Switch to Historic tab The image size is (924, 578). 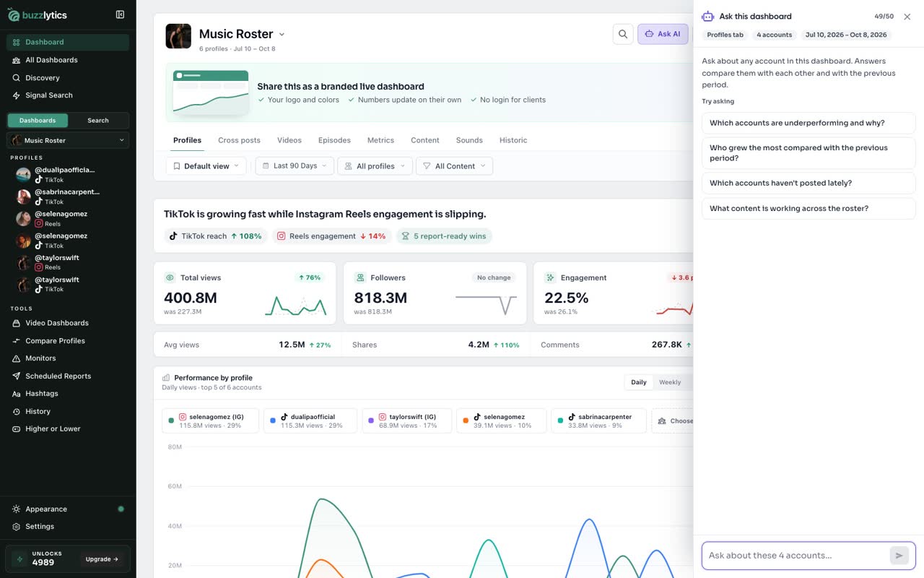coord(513,140)
